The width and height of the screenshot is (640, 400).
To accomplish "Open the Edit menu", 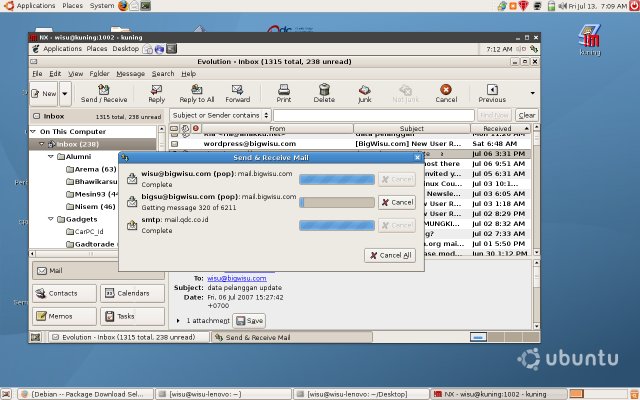I will coord(55,74).
